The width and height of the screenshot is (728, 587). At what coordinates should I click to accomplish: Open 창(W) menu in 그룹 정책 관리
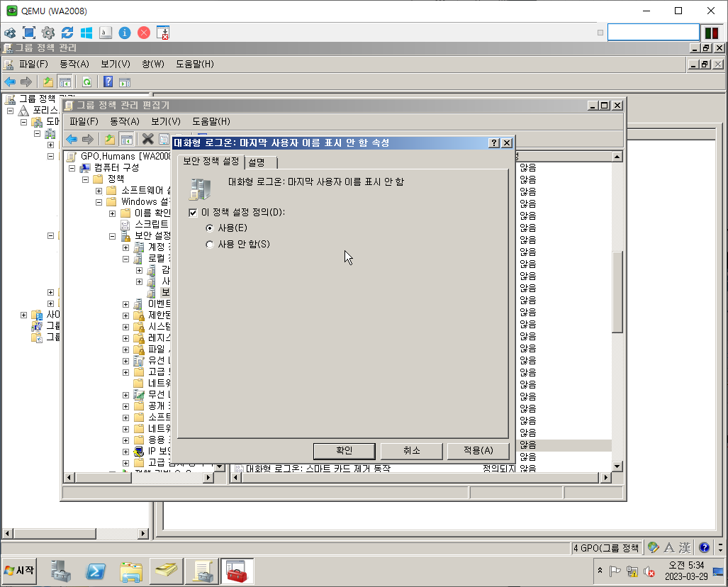coord(153,64)
